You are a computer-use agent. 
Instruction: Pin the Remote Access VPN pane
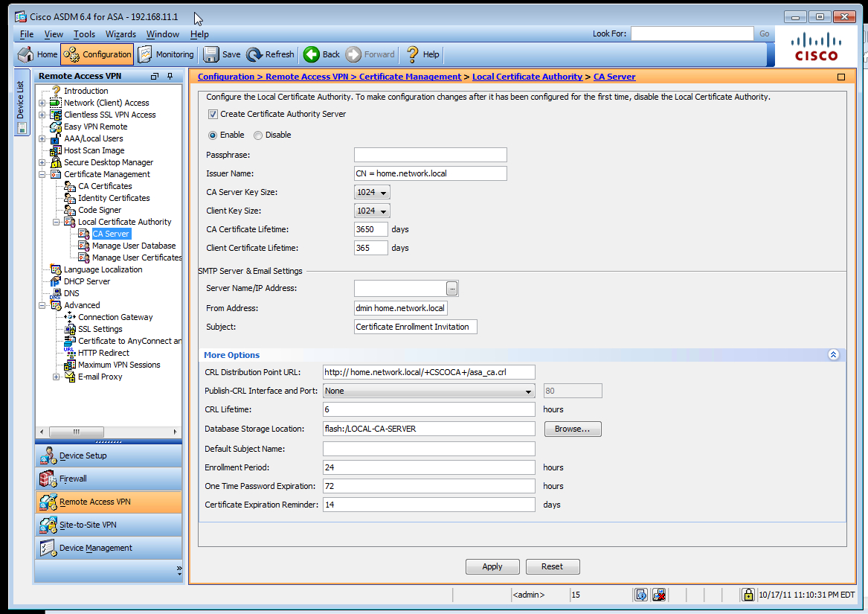click(170, 76)
